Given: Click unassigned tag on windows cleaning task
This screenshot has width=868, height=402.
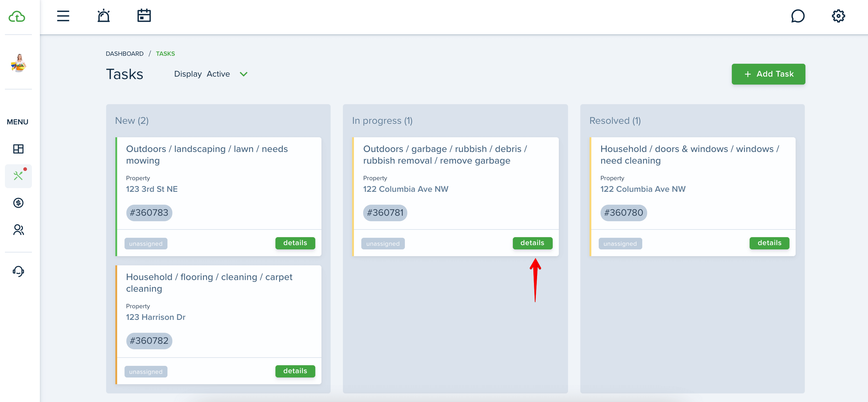Looking at the screenshot, I should (x=620, y=243).
